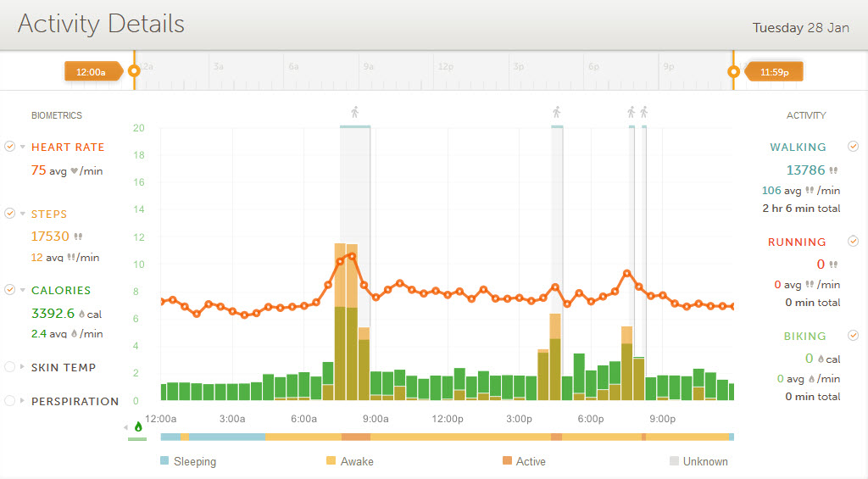The image size is (868, 479).
Task: Expand the Calories disclosure triangle
Action: tap(23, 291)
